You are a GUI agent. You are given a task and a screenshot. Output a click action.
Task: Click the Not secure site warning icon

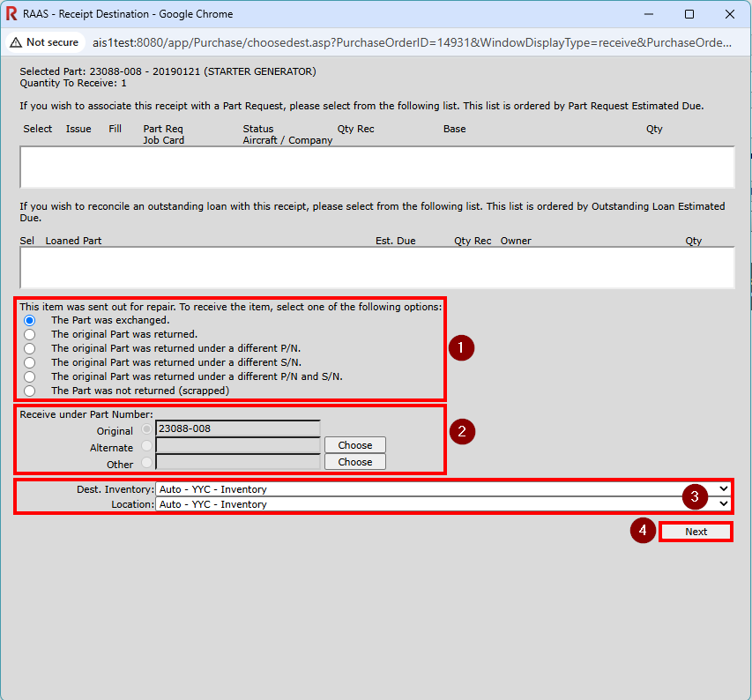[16, 42]
